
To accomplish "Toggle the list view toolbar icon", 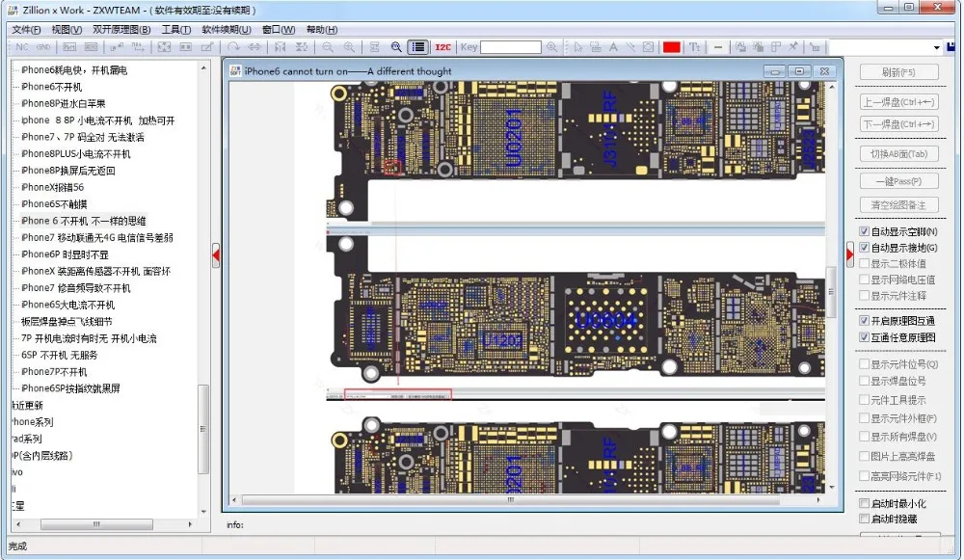I will 418,47.
